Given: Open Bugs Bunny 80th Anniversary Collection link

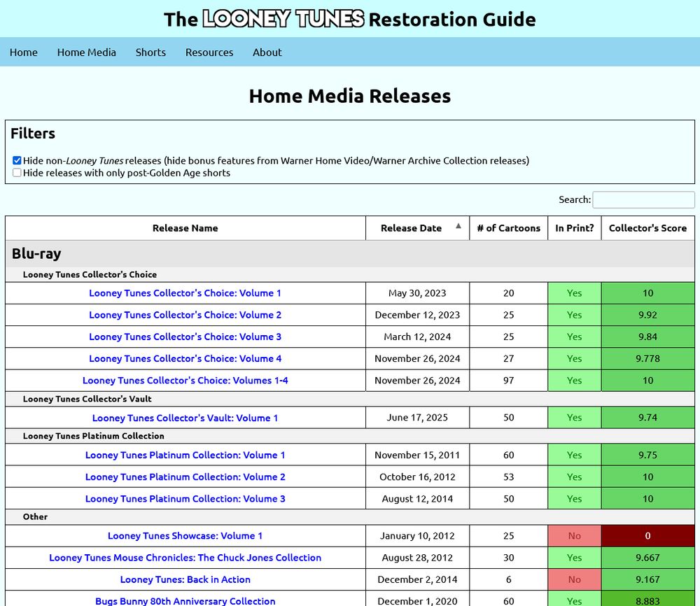Looking at the screenshot, I should (x=185, y=601).
